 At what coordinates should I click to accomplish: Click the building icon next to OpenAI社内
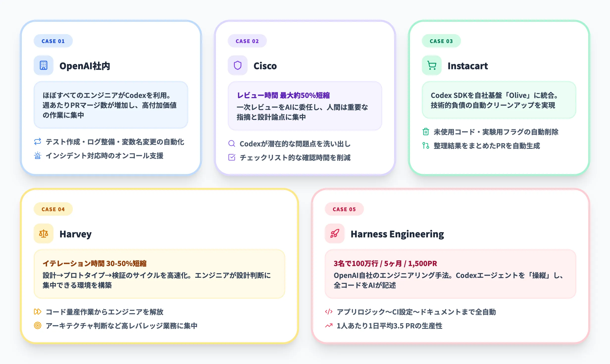pyautogui.click(x=44, y=65)
